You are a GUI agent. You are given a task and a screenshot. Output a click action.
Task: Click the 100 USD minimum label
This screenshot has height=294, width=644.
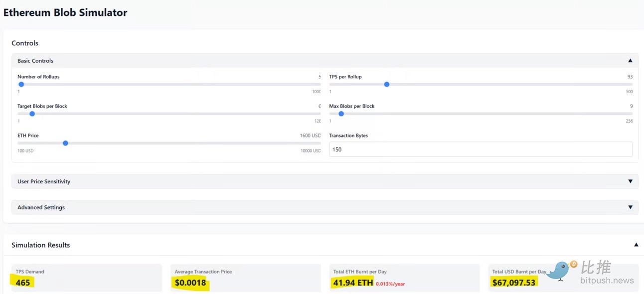[25, 150]
